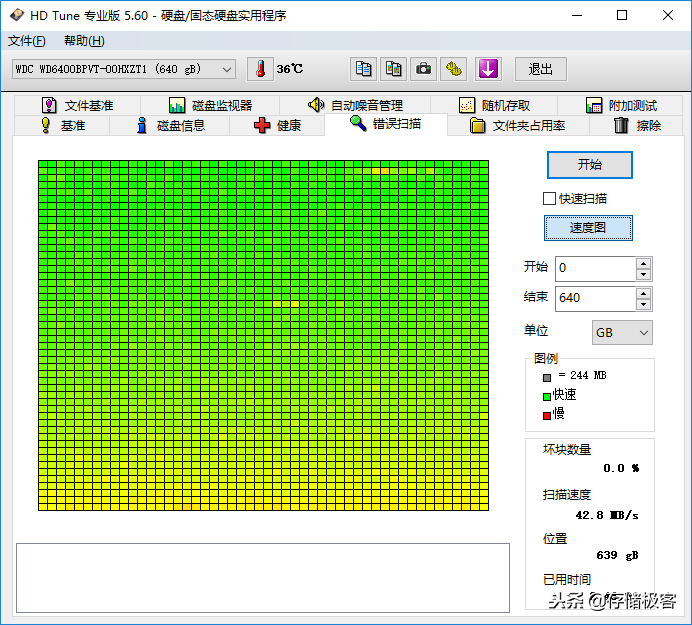This screenshot has width=692, height=625.
Task: Click the 结束 value input field
Action: [595, 298]
